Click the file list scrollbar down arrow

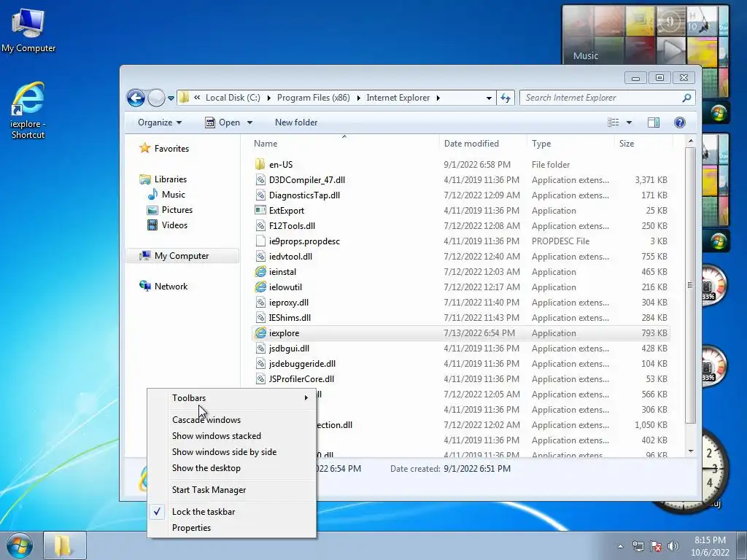[x=691, y=451]
